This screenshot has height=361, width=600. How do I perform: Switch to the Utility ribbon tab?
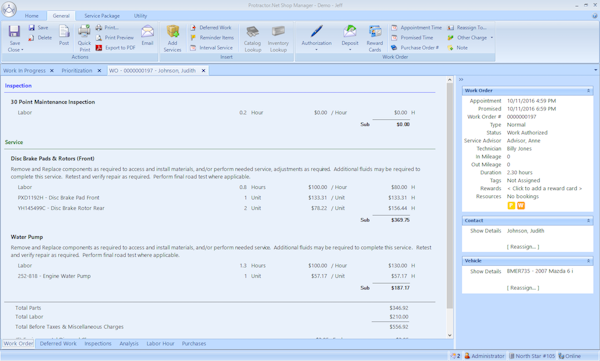tap(140, 16)
